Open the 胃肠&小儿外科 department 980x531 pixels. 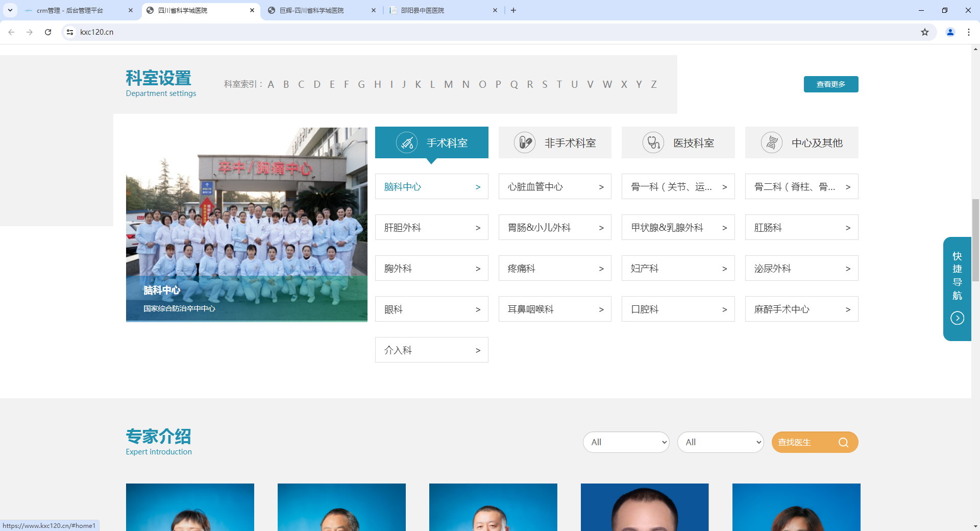[x=555, y=227]
